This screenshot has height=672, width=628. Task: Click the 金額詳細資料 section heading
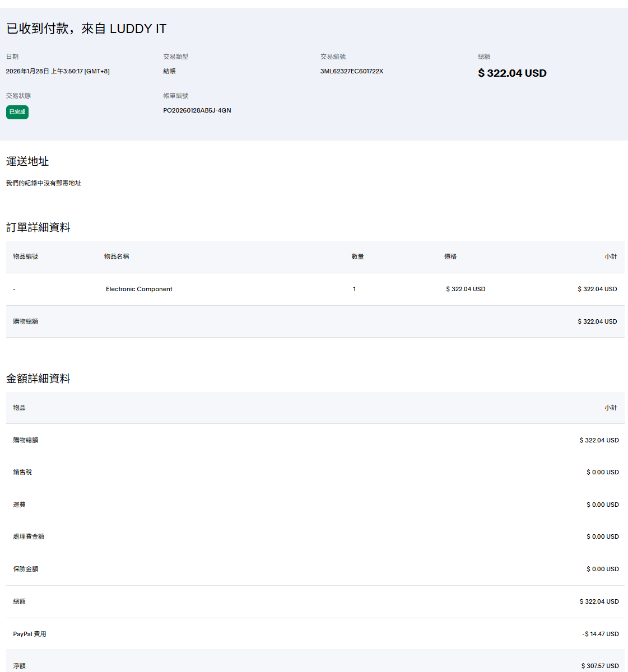click(x=38, y=379)
